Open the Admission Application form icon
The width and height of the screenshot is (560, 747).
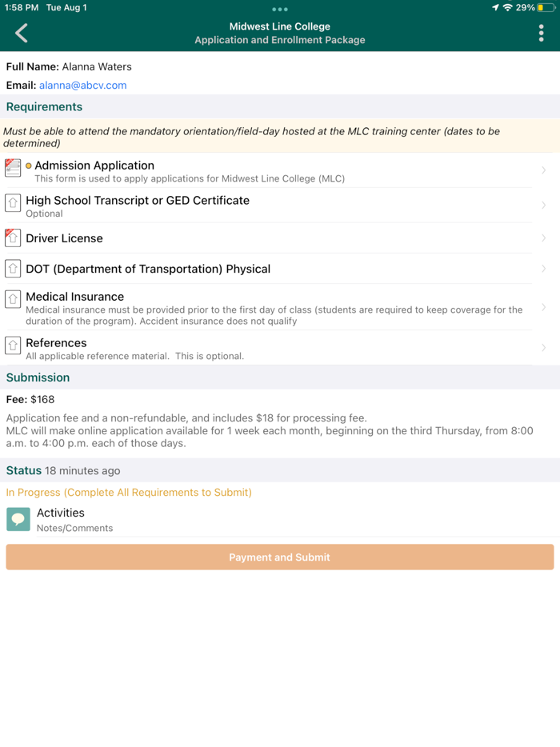[12, 170]
